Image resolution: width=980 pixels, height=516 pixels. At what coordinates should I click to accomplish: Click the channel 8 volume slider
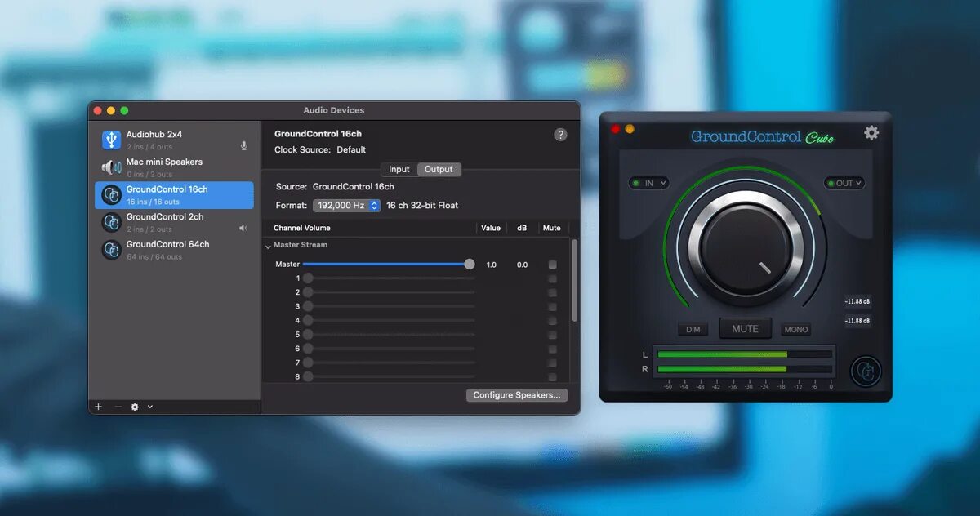(389, 376)
